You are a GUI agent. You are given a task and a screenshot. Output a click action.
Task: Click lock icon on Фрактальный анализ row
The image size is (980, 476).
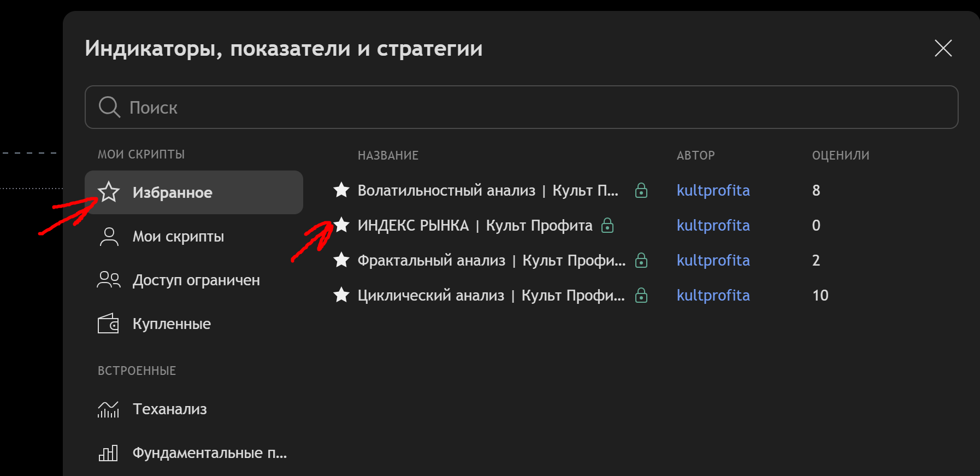(x=641, y=260)
